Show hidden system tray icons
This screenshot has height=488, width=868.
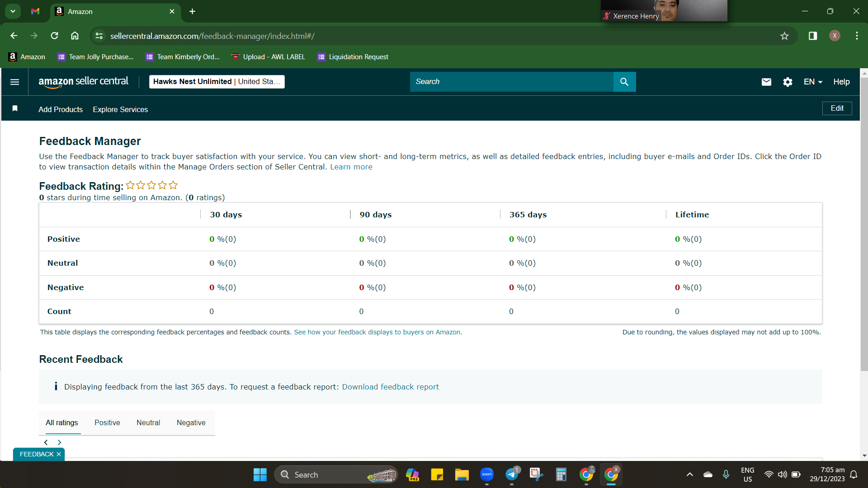tap(690, 474)
